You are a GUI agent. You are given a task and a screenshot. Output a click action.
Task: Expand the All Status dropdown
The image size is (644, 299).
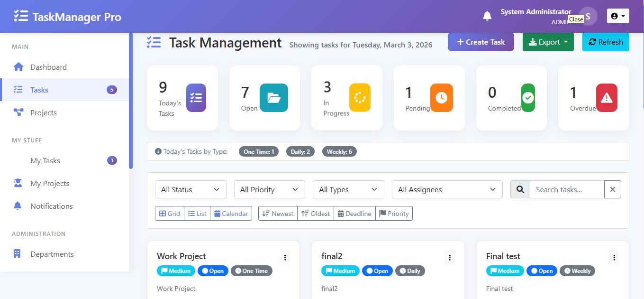(190, 189)
